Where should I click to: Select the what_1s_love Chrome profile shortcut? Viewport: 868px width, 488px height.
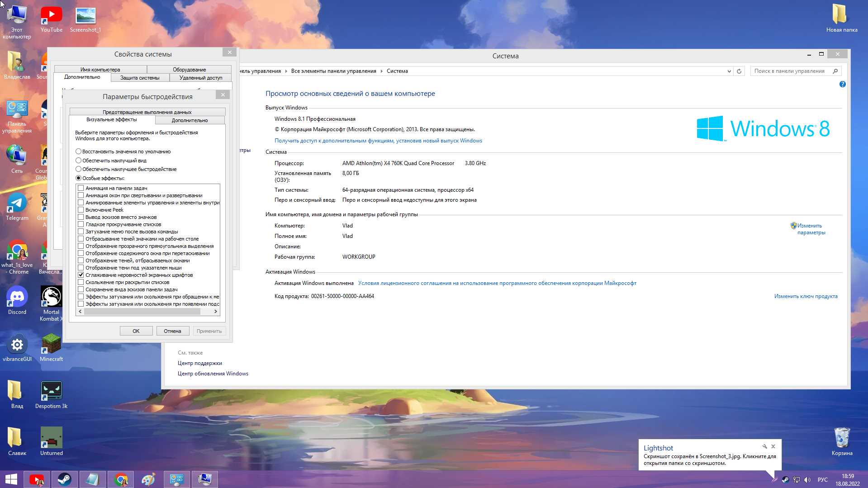pos(17,257)
